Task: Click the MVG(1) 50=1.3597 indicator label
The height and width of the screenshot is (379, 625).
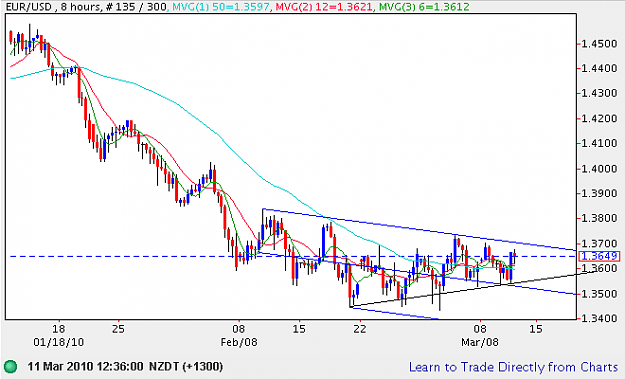Action: pyautogui.click(x=220, y=6)
